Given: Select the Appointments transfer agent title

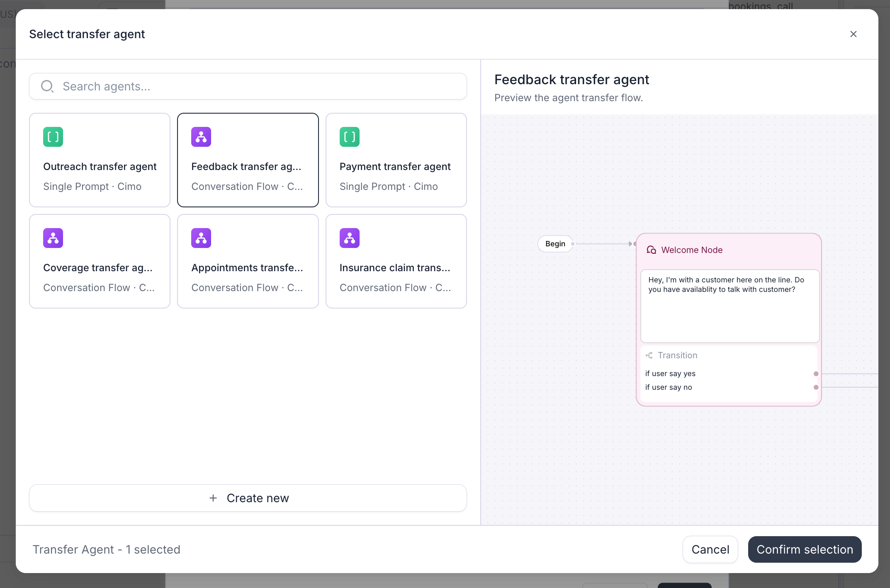Looking at the screenshot, I should (x=247, y=268).
